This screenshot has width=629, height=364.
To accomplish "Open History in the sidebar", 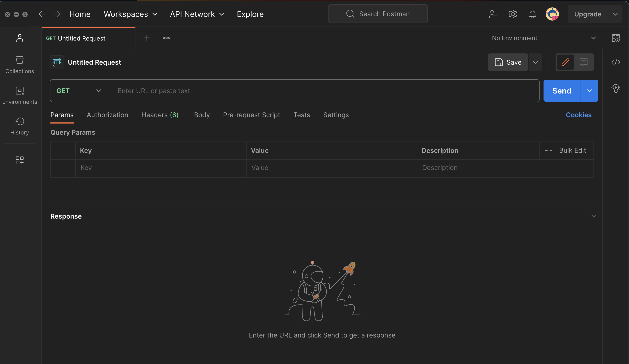I will [20, 126].
